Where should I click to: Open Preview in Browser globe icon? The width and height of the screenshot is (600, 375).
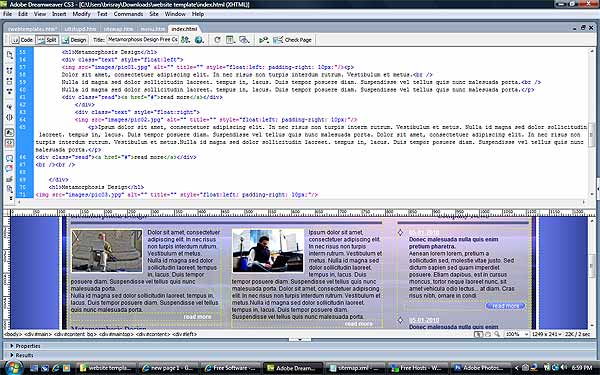pos(199,40)
